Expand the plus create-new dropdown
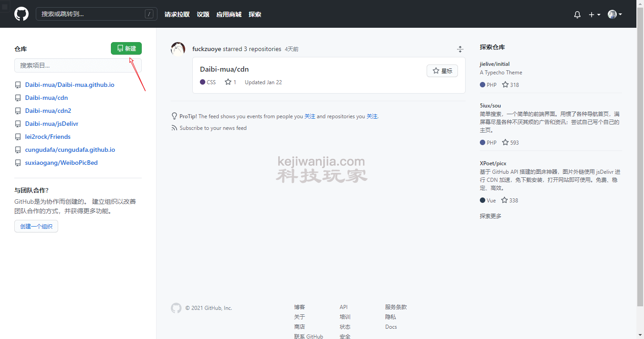This screenshot has height=339, width=644. coord(594,14)
